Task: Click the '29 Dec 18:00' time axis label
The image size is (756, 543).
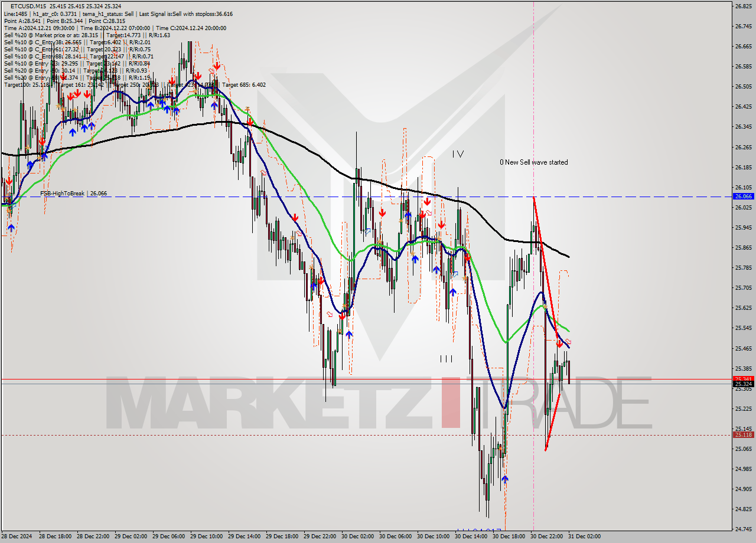Action: [x=282, y=537]
